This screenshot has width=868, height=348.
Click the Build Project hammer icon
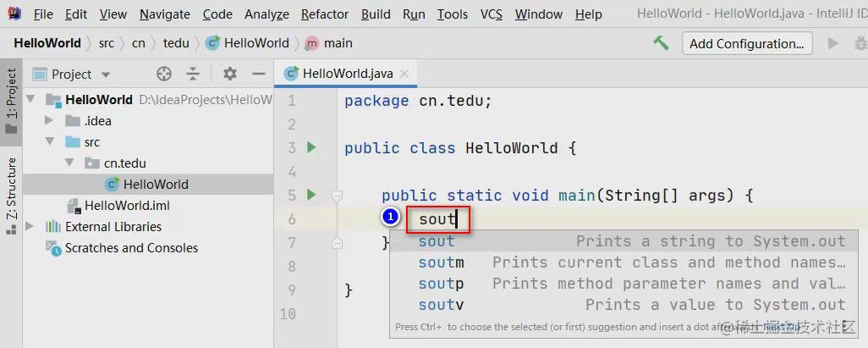tap(661, 43)
